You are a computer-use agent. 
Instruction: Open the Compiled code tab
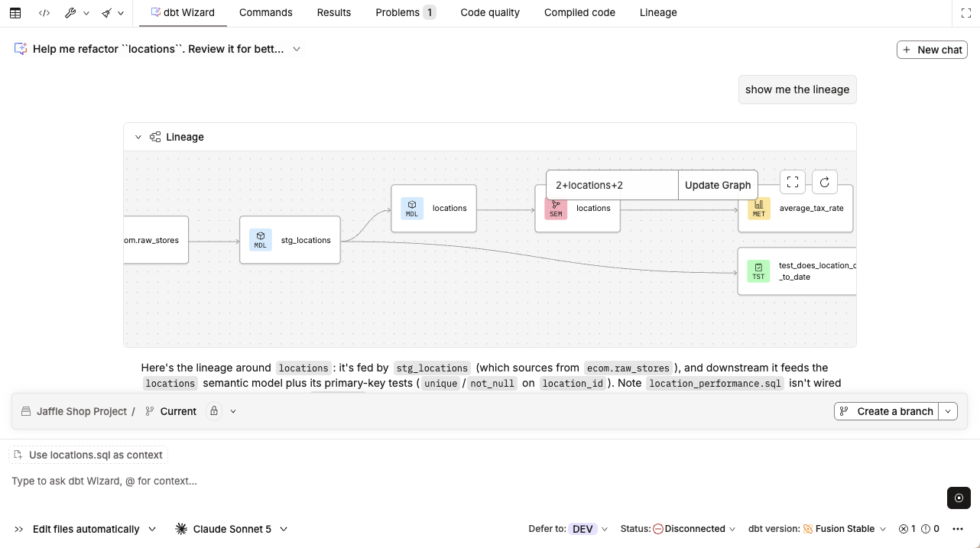579,12
